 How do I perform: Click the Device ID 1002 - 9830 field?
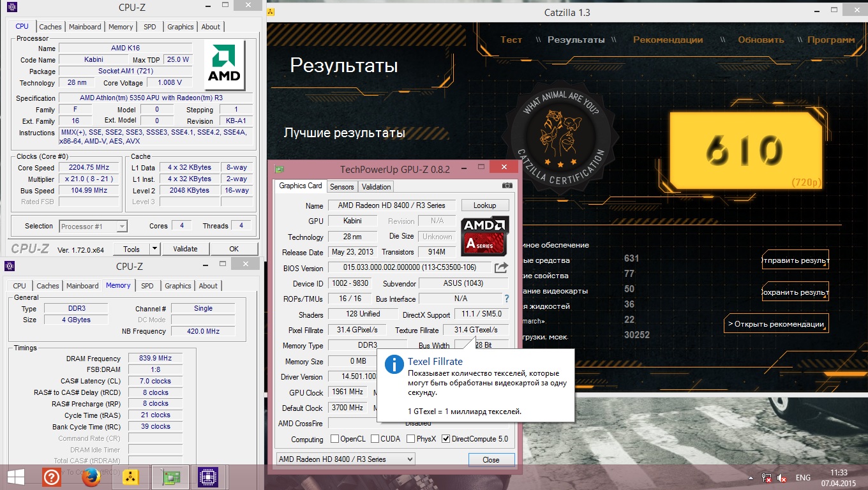click(350, 283)
